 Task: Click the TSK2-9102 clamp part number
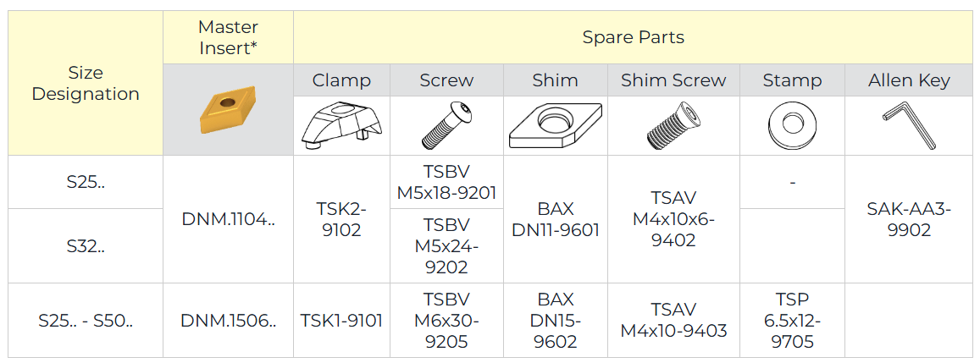342,219
